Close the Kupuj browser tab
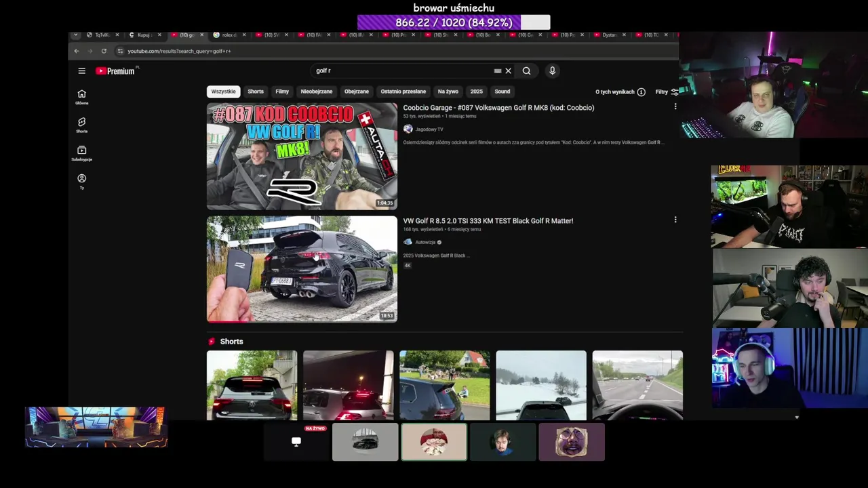The height and width of the screenshot is (488, 868). click(x=159, y=35)
